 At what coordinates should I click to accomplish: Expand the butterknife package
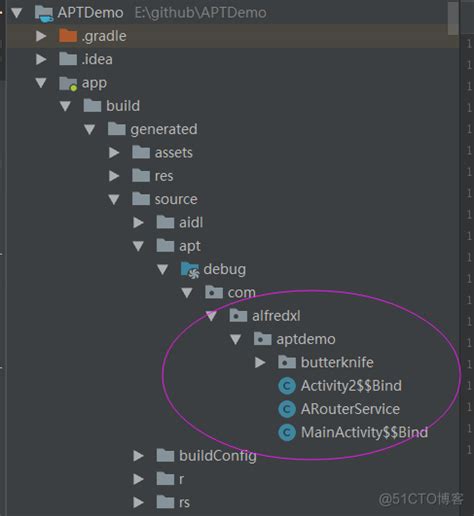pyautogui.click(x=260, y=362)
